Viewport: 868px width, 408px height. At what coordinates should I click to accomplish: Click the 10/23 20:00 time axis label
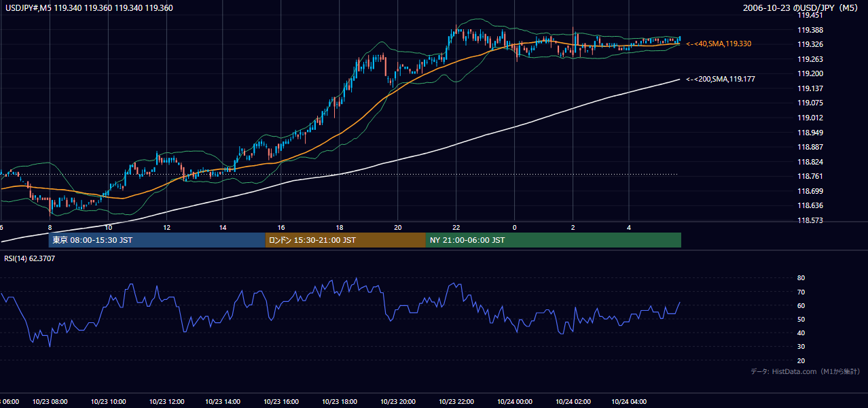(399, 402)
